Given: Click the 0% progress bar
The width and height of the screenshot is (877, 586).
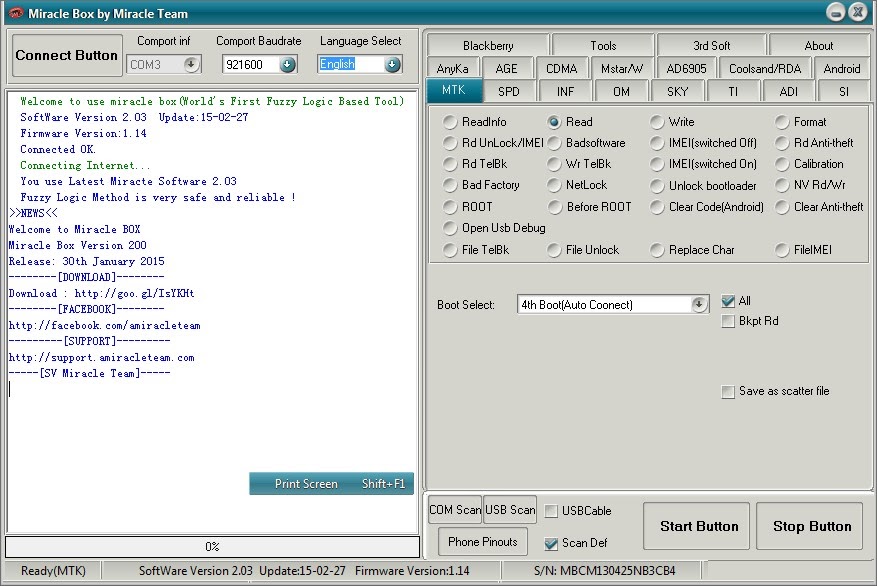Looking at the screenshot, I should [x=213, y=546].
